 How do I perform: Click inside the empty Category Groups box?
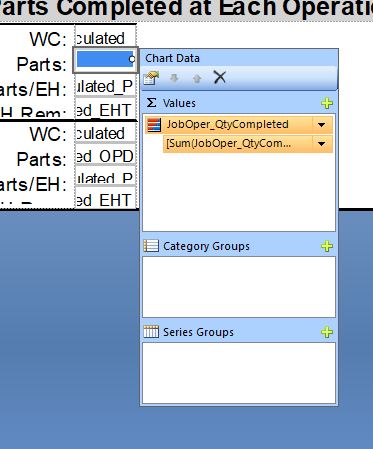coord(239,287)
